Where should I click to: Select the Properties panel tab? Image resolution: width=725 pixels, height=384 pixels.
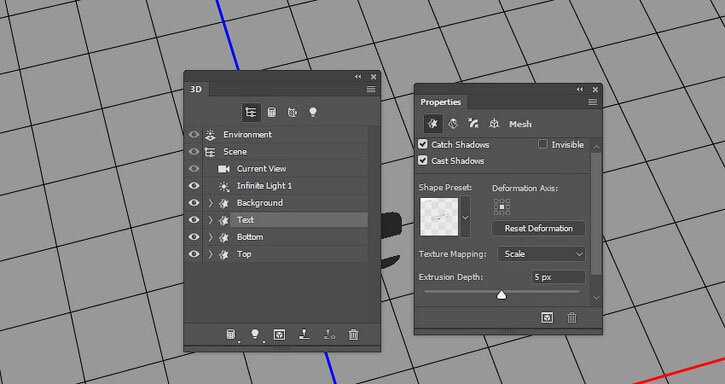click(441, 102)
